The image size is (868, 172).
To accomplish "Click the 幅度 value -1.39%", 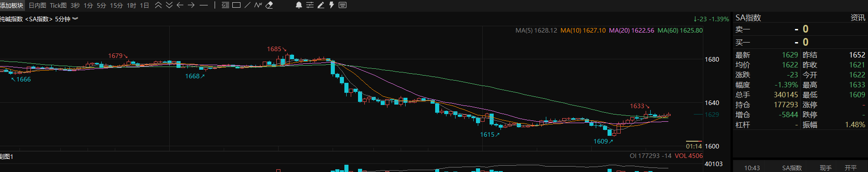I will [x=786, y=85].
